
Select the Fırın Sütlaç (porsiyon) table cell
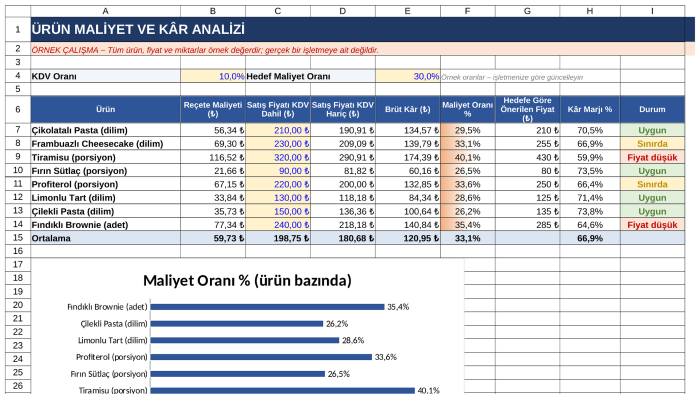pos(105,170)
